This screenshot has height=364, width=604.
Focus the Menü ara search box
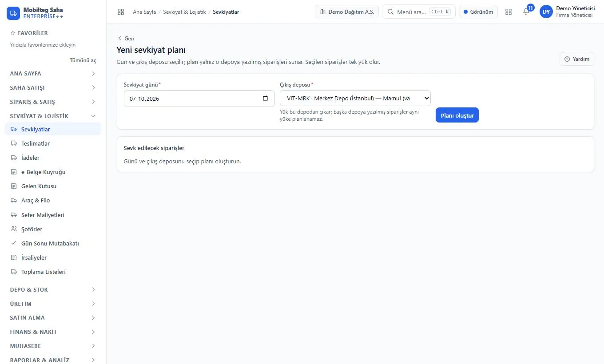[419, 12]
